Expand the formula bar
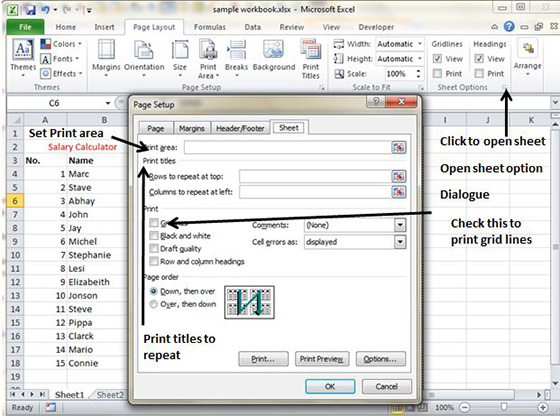Image resolution: width=560 pixels, height=416 pixels. point(555,103)
